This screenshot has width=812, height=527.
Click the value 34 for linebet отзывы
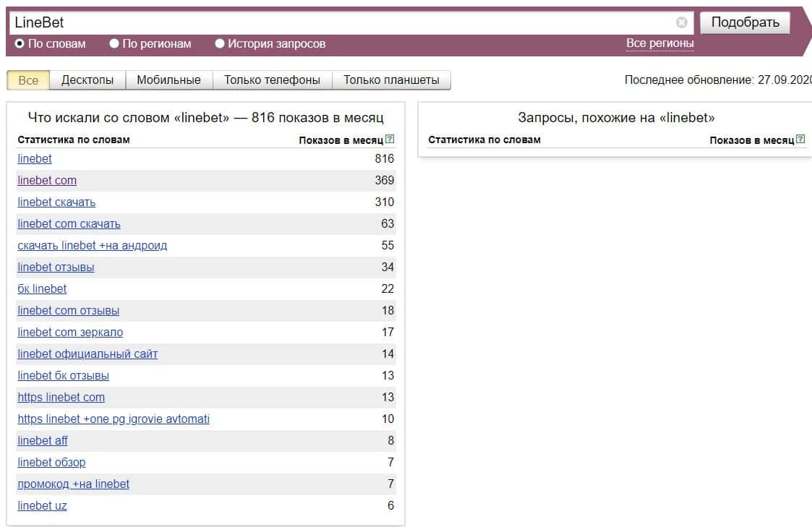point(388,267)
